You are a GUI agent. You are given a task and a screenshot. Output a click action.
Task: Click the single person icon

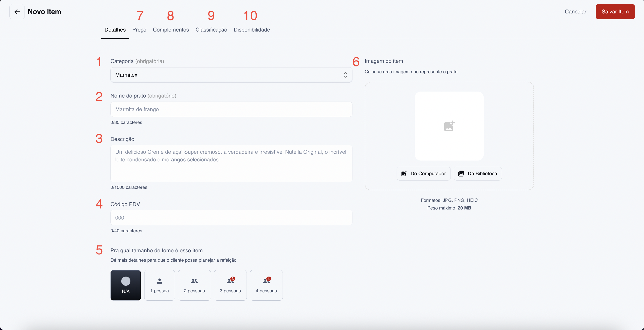(x=159, y=281)
